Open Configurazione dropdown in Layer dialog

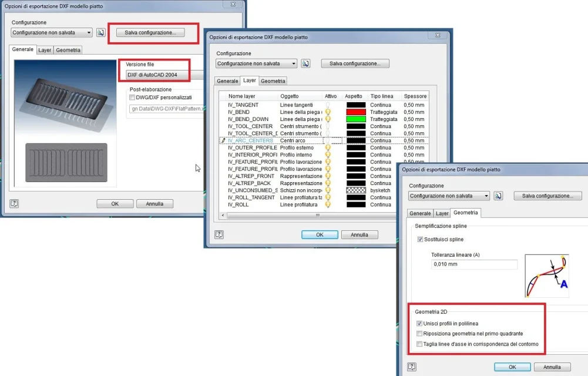click(256, 63)
